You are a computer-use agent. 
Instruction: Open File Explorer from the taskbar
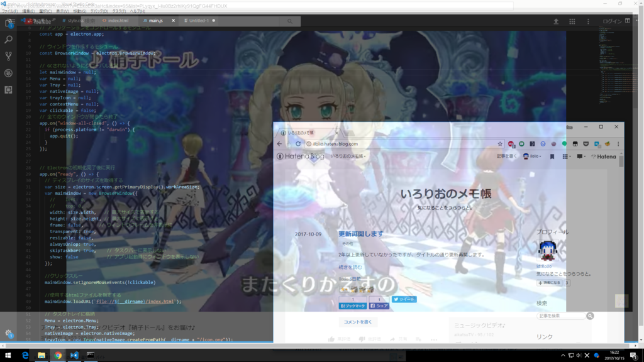(x=42, y=356)
